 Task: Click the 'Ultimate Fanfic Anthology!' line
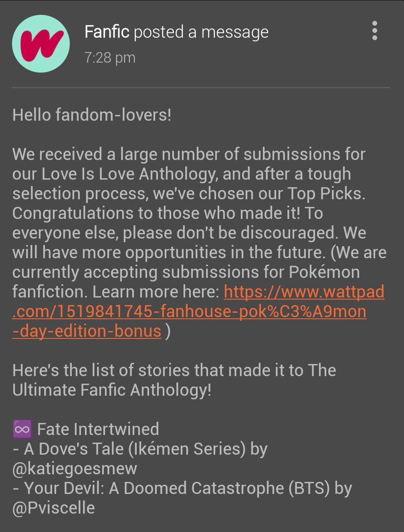pyautogui.click(x=112, y=390)
